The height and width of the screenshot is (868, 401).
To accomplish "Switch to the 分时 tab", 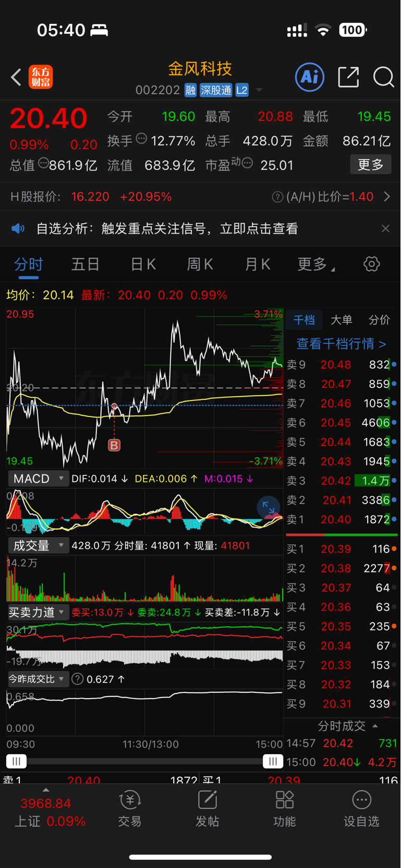I will (29, 264).
